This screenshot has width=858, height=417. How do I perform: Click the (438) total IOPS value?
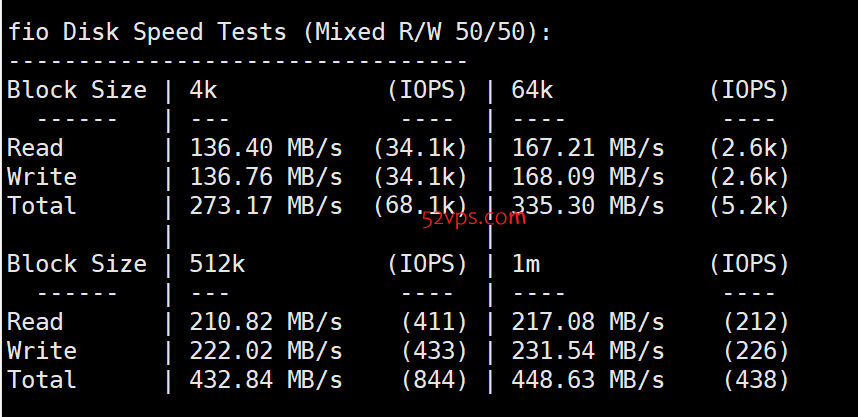756,380
